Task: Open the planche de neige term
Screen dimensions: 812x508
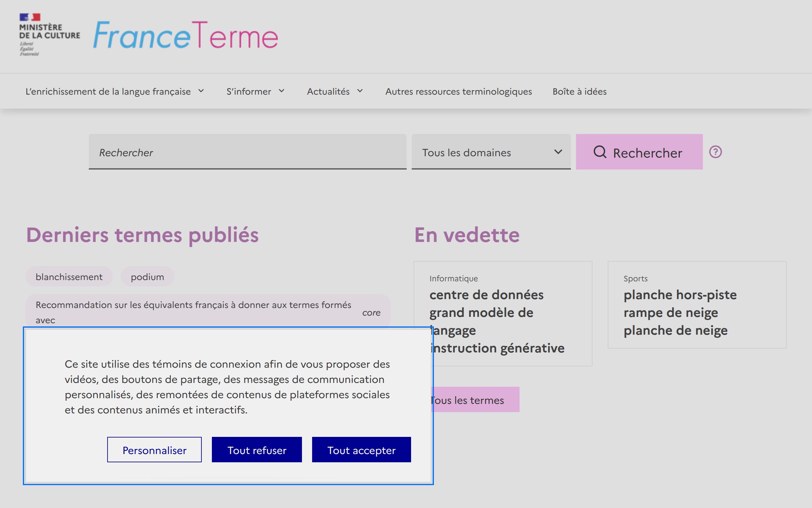Action: point(675,330)
